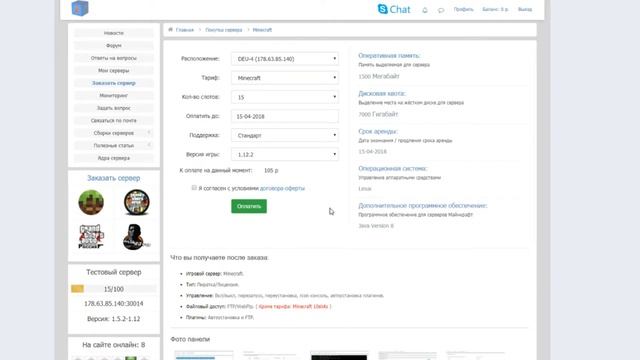Open the Профиль link in header
Screen dimensions: 640x360
464,9
